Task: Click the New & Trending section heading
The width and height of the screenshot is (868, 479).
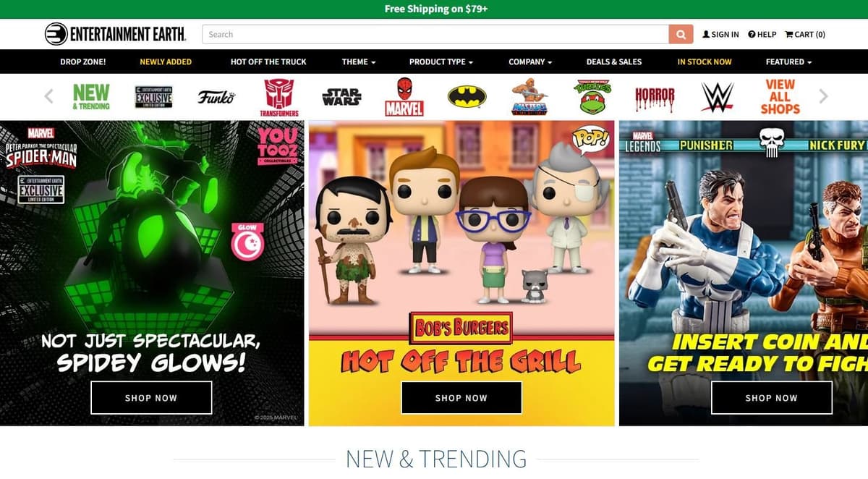Action: (436, 459)
